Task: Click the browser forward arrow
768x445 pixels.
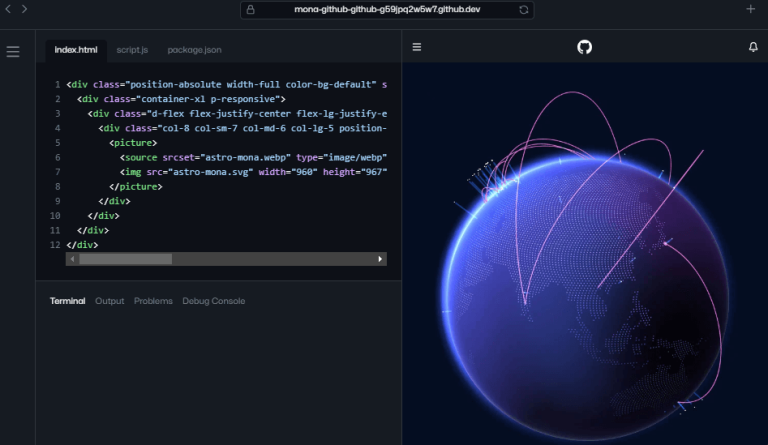Action: tap(25, 9)
